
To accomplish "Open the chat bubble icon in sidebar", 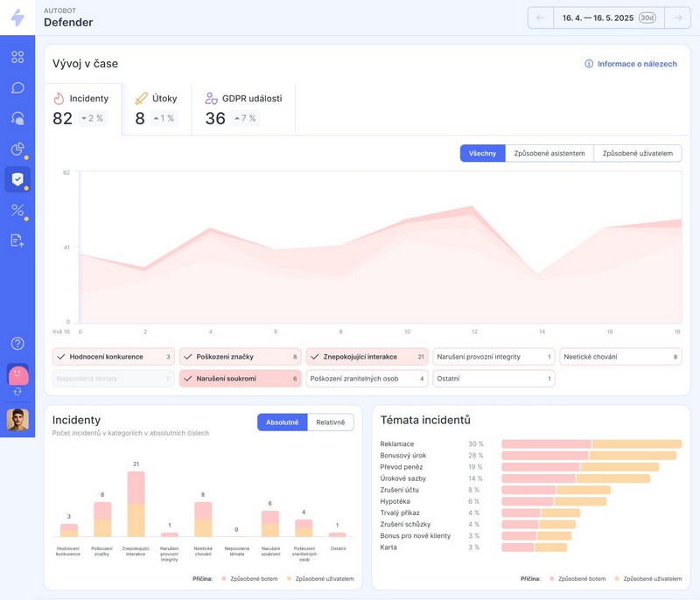I will click(x=17, y=88).
